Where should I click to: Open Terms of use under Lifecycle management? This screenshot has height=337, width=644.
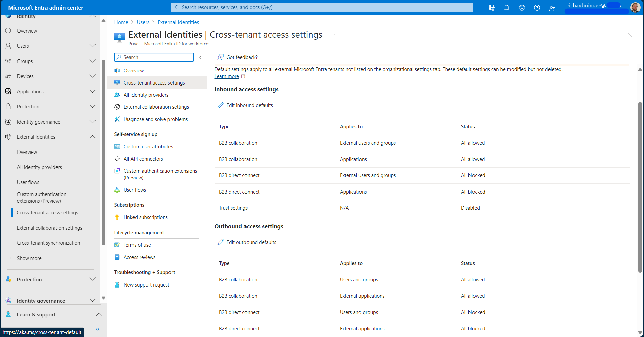(x=137, y=245)
